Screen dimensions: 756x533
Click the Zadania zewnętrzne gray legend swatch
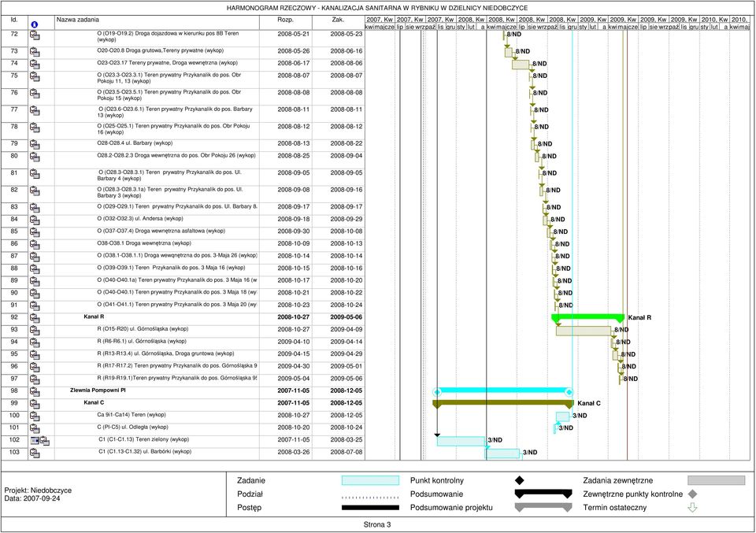(717, 480)
